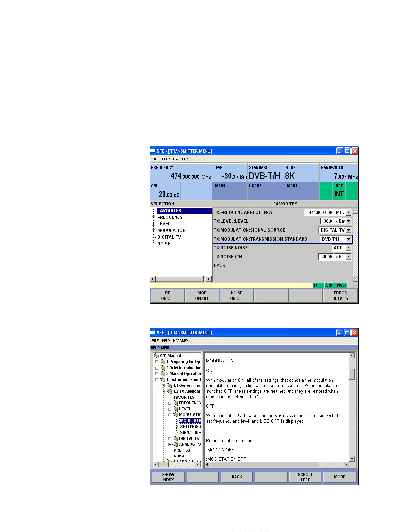Click the 474.000 000 frequency input field
The image size is (399, 532).
coord(319,212)
